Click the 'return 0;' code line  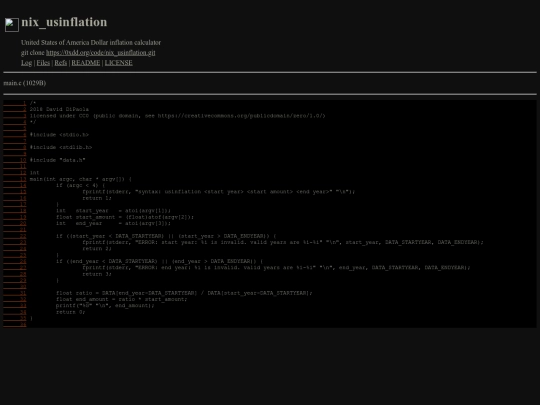click(x=71, y=312)
